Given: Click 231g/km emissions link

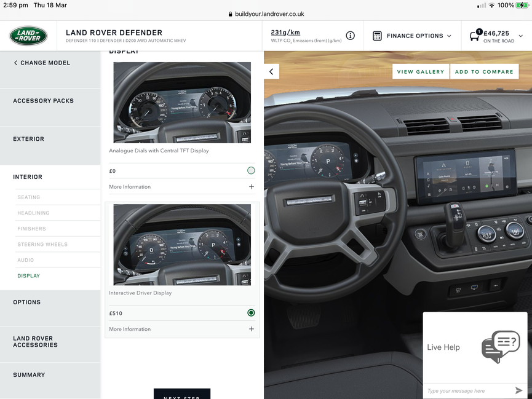Looking at the screenshot, I should point(285,33).
